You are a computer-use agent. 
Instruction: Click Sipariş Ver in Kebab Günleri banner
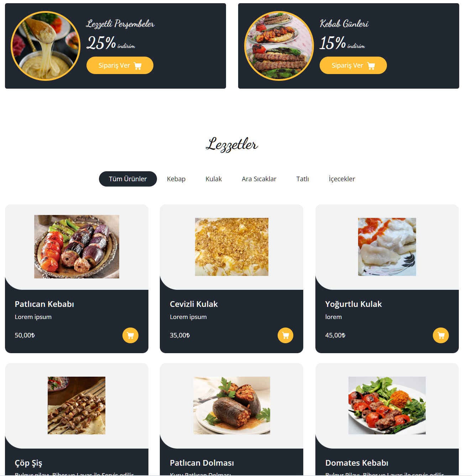click(x=353, y=66)
